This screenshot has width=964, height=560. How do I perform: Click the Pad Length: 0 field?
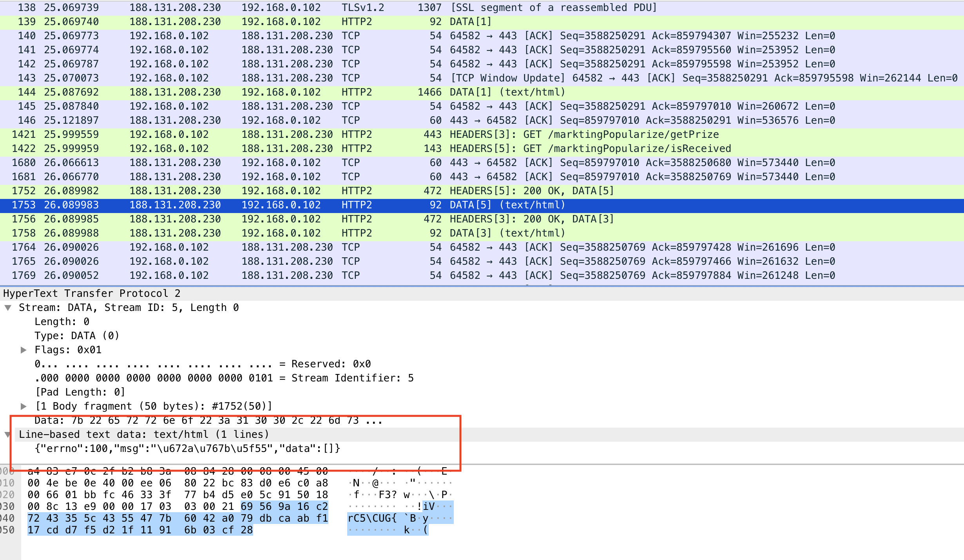point(80,392)
